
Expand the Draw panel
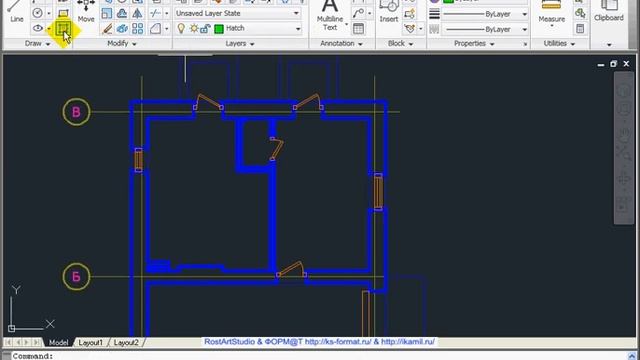click(38, 43)
